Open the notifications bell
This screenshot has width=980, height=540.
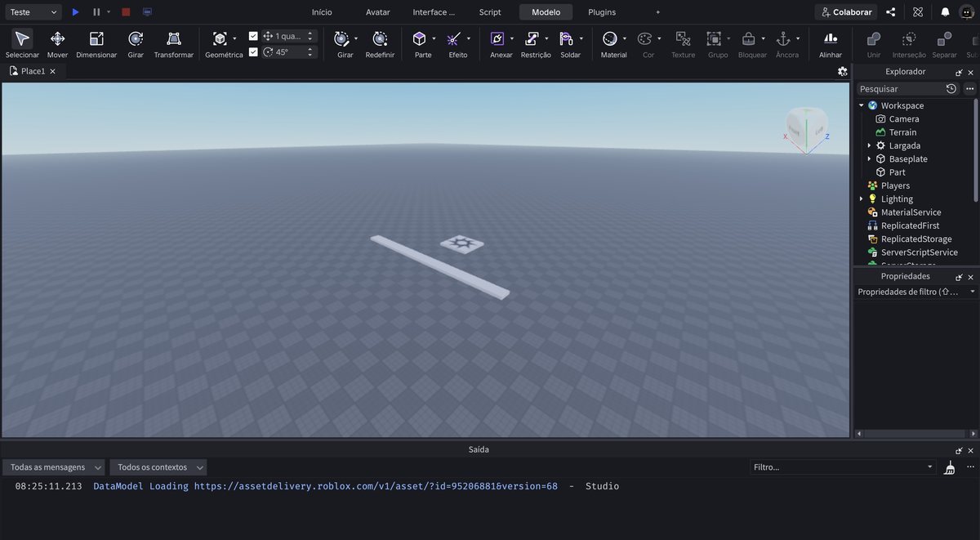point(945,12)
